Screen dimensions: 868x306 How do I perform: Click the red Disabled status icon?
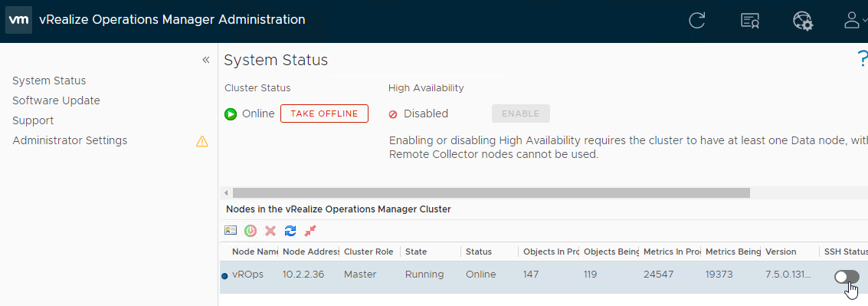[393, 114]
